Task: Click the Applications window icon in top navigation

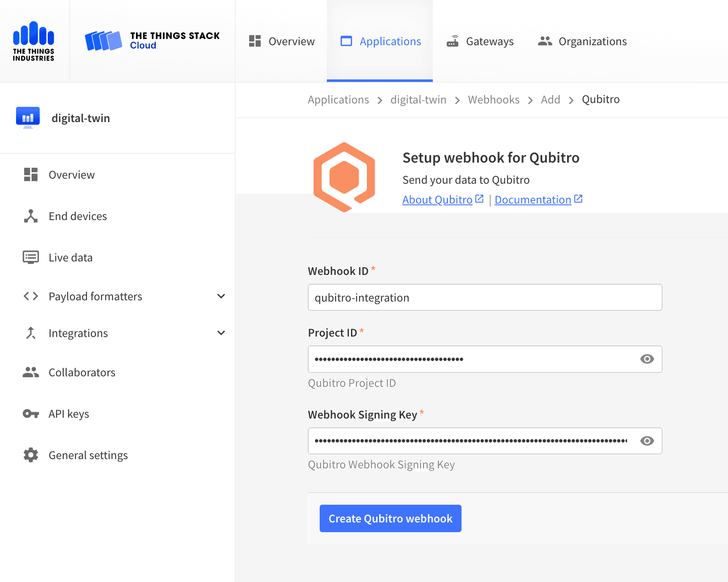Action: (346, 41)
